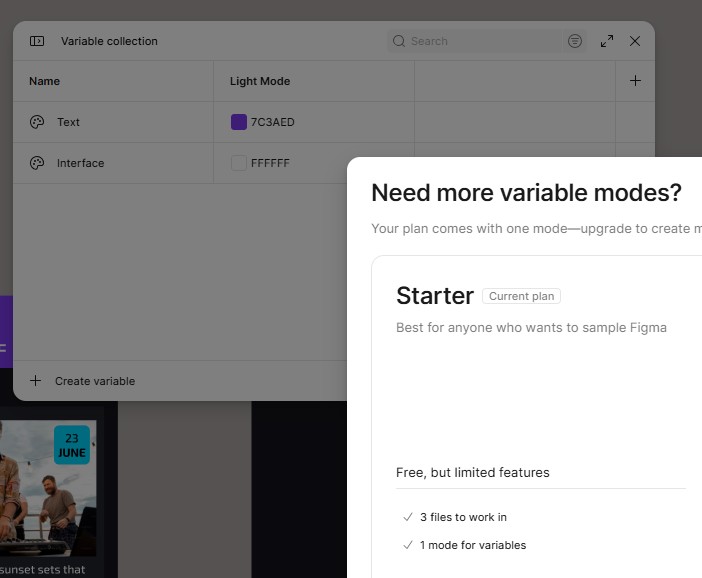Click the Variable collection title
The image size is (702, 578).
pos(109,41)
